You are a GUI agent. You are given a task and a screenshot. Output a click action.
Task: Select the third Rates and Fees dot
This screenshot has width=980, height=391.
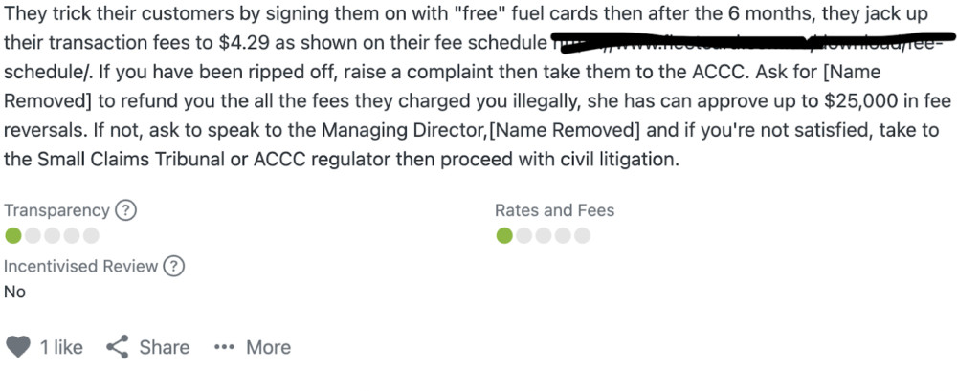coord(544,235)
